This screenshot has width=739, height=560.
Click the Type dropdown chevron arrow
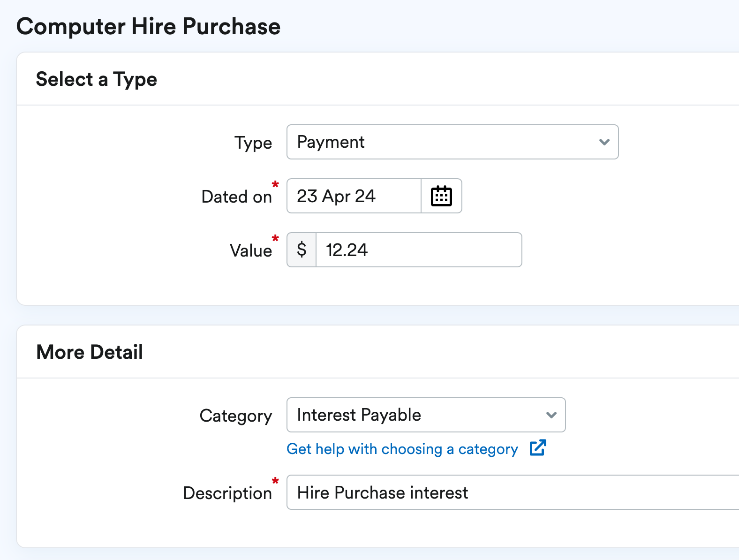pos(604,142)
